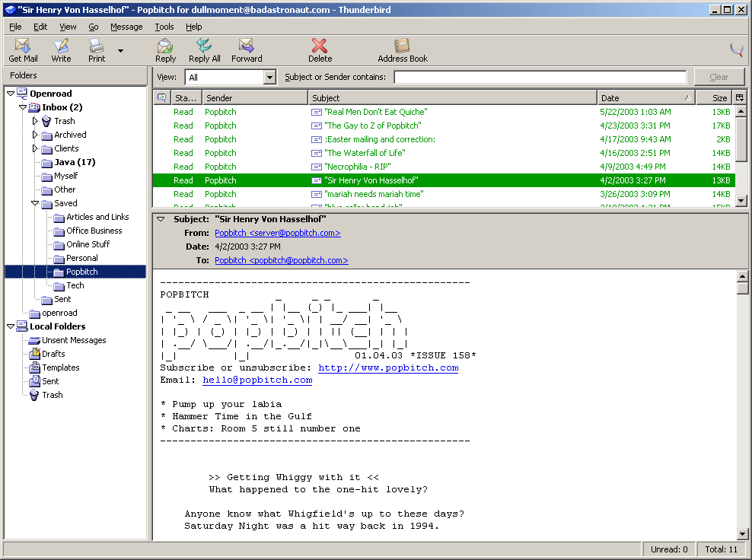Open the Message menu
Viewport: 752px width, 560px height.
click(126, 27)
